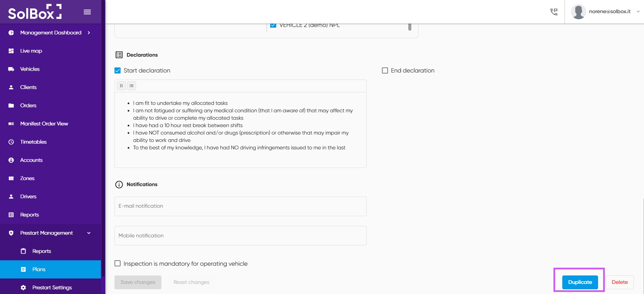Click the Duplicate button
This screenshot has width=644, height=294.
coord(580,282)
